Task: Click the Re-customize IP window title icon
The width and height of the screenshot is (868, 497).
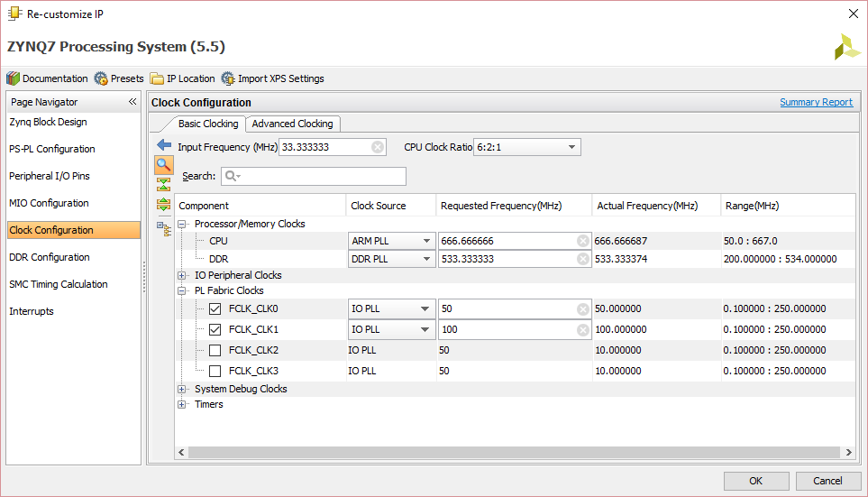Action: point(15,14)
